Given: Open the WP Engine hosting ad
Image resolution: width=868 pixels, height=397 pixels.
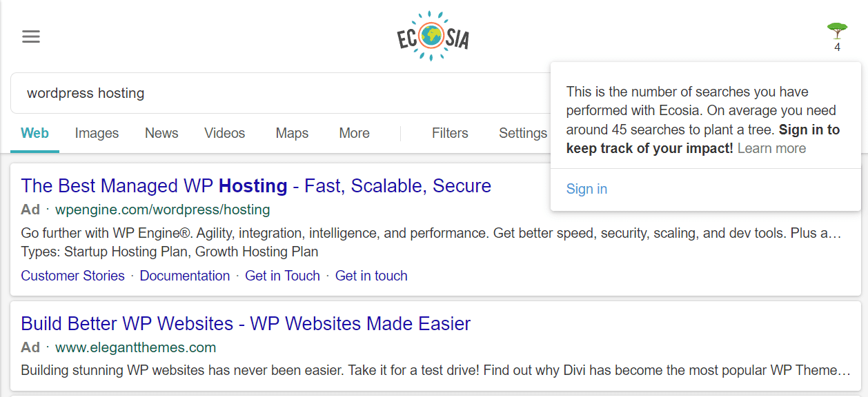Looking at the screenshot, I should 255,185.
